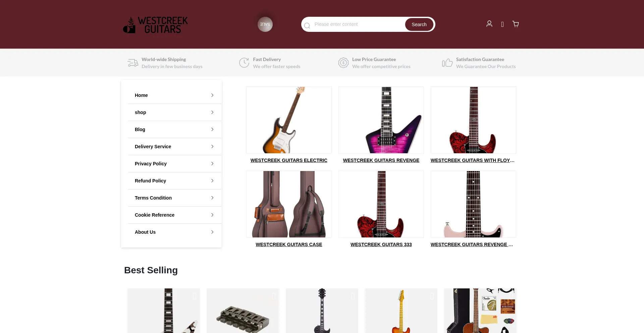Click the wishlist icon beside the cart
The width and height of the screenshot is (644, 333).
(502, 24)
